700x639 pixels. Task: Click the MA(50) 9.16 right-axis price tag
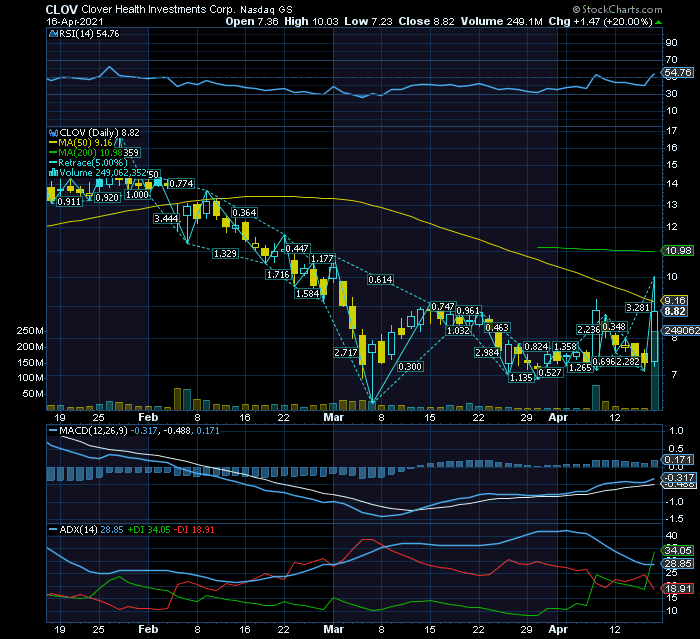coord(675,300)
